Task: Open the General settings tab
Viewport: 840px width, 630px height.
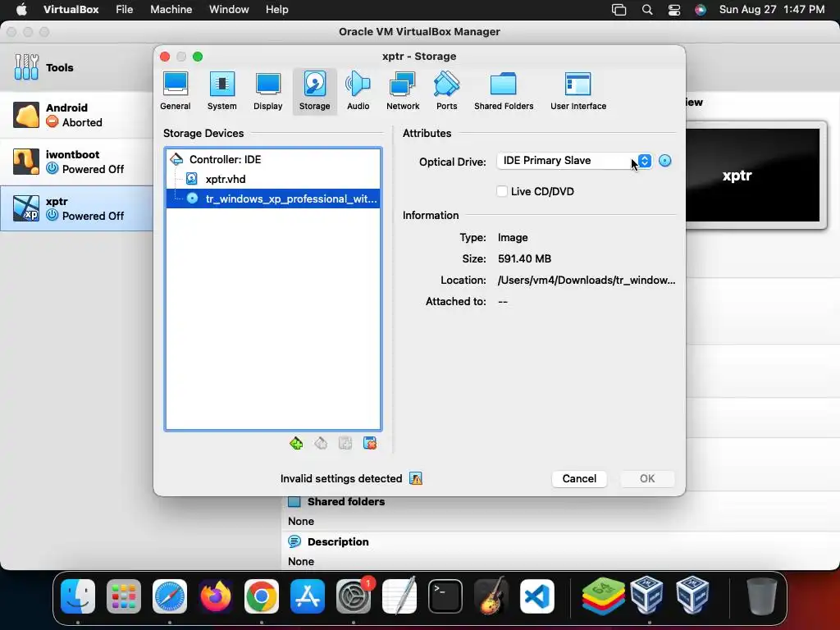Action: pos(176,91)
